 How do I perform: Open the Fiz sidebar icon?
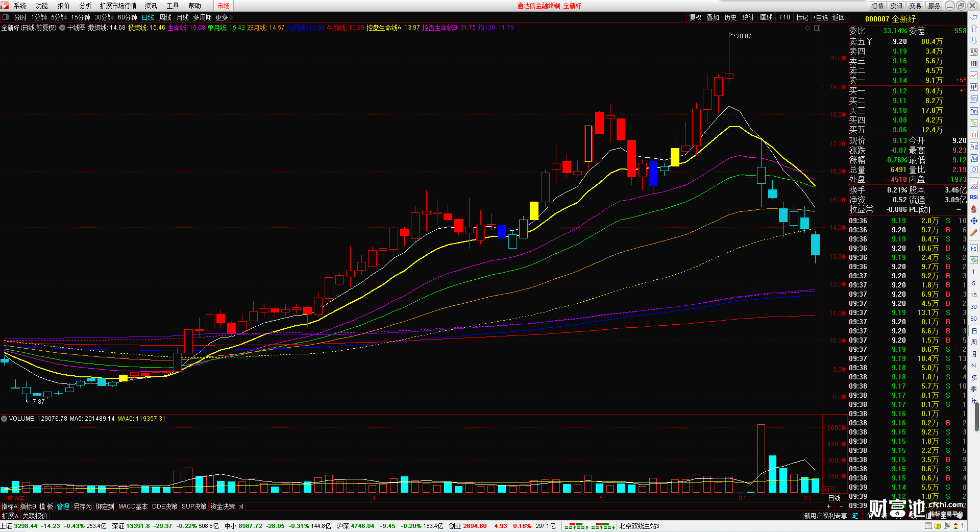[x=974, y=147]
